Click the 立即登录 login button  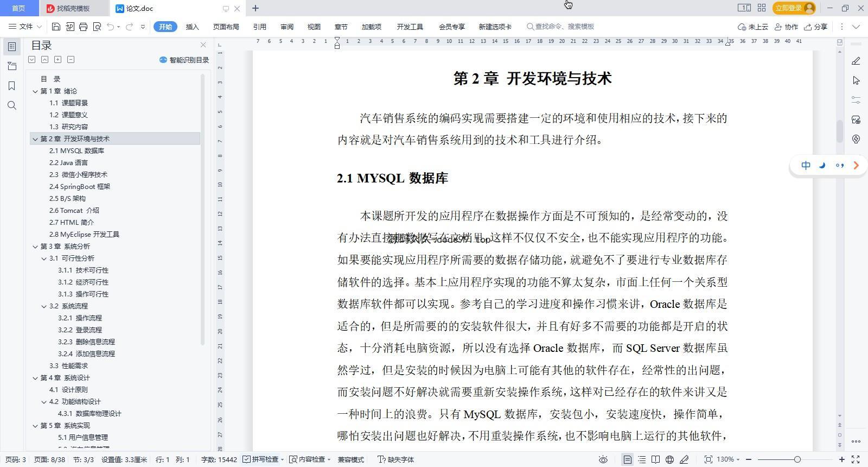pos(794,8)
